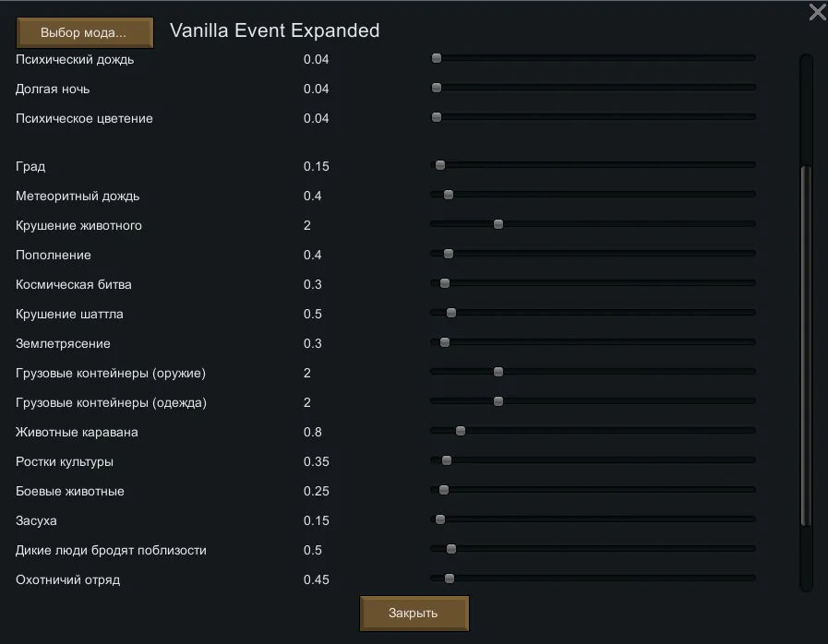
Task: Click the "Землетрясение" slider handle
Action: coord(445,342)
